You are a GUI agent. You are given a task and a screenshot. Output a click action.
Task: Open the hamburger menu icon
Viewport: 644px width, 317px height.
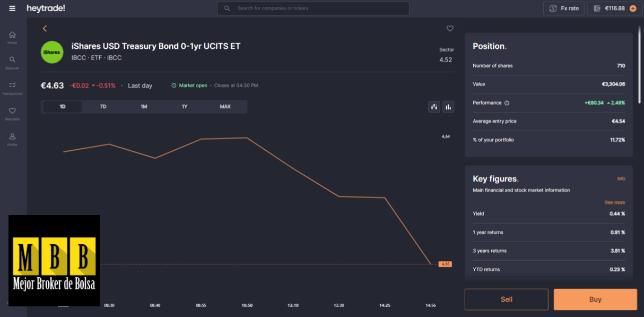click(x=12, y=8)
